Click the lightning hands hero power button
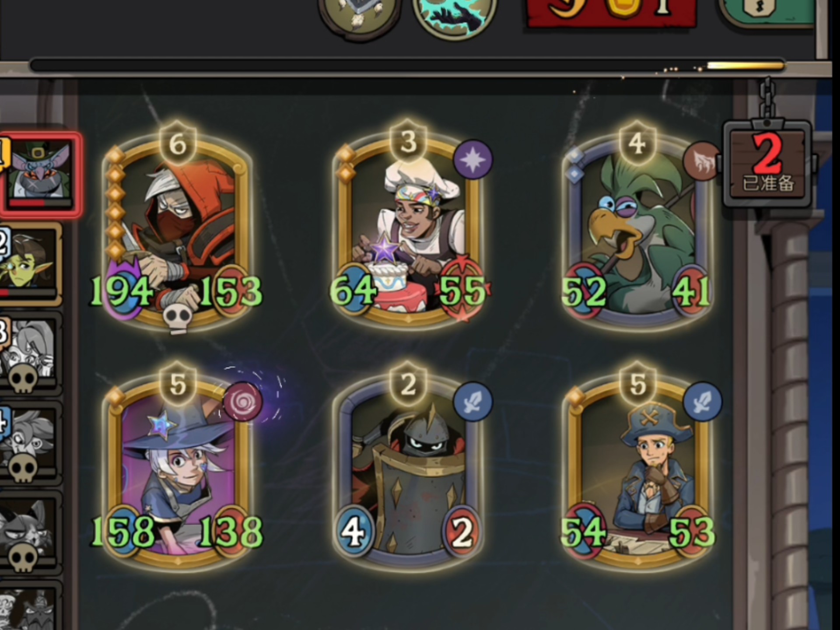 455,15
